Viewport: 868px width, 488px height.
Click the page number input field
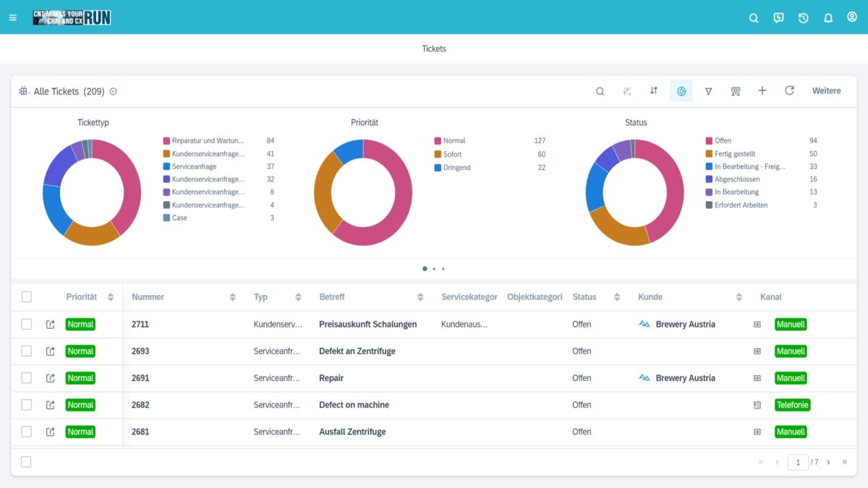pos(797,462)
